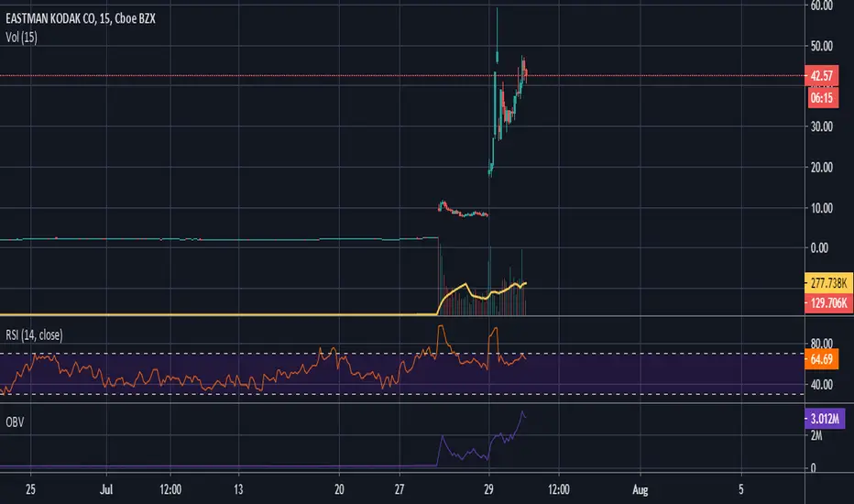Select the OBV indicator label

[x=15, y=422]
